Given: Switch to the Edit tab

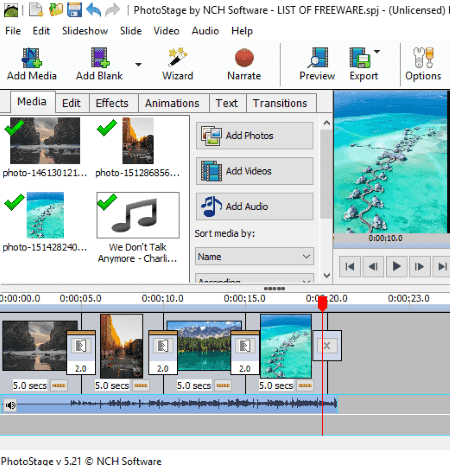Looking at the screenshot, I should [x=71, y=103].
